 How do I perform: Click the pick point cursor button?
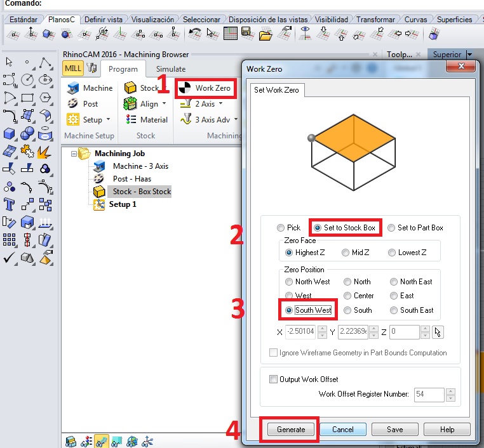tap(438, 332)
